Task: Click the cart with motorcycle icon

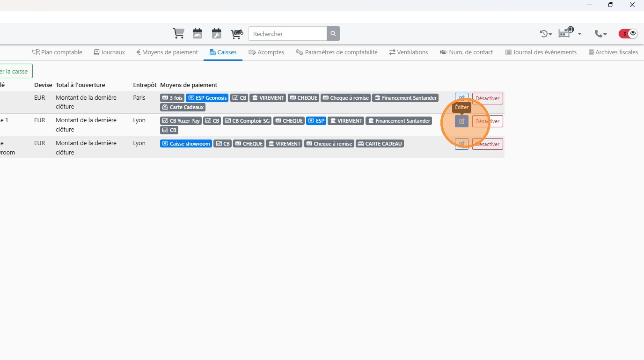Action: pos(237,34)
